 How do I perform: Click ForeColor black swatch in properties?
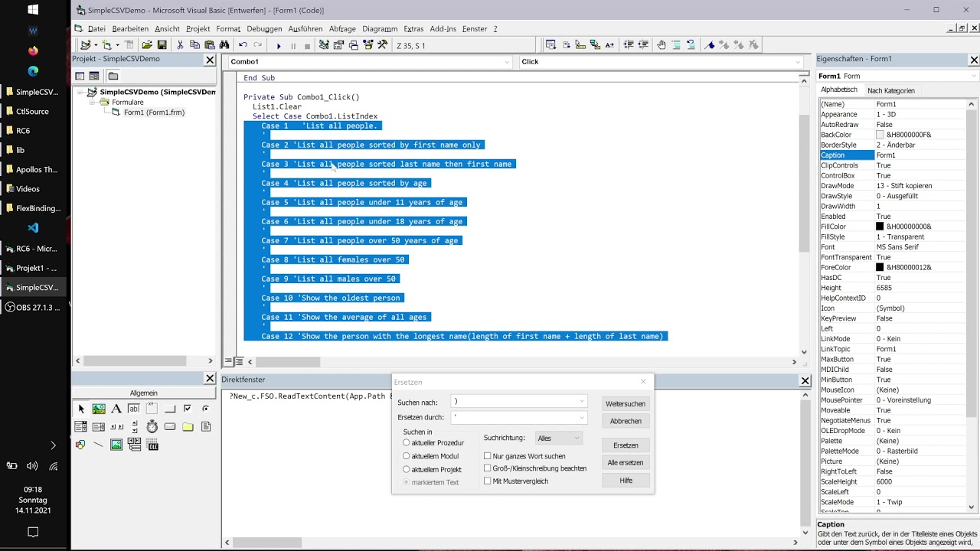click(x=880, y=267)
